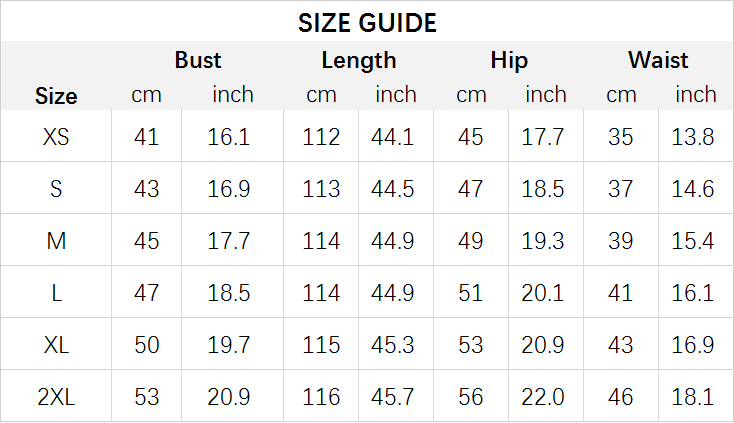The image size is (734, 423).
Task: Click the L hip value 20.1 inch
Action: (x=543, y=293)
